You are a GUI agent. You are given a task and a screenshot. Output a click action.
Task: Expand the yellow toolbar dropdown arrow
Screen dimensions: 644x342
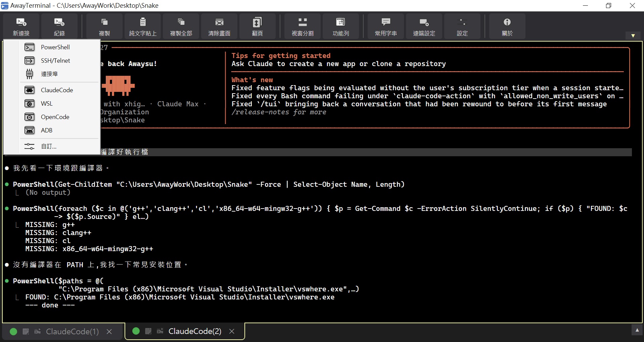[633, 36]
